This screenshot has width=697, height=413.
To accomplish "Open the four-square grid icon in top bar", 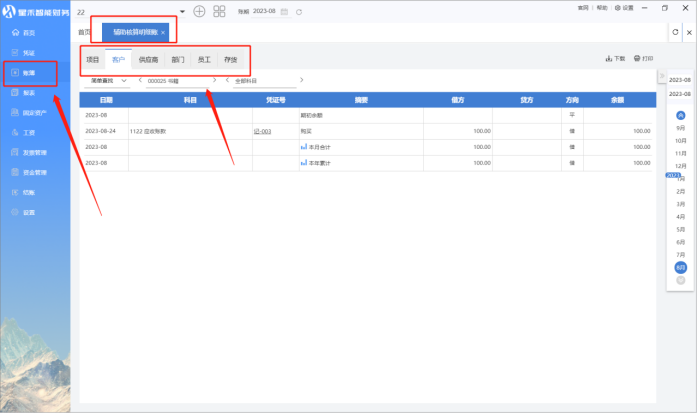I will 219,11.
